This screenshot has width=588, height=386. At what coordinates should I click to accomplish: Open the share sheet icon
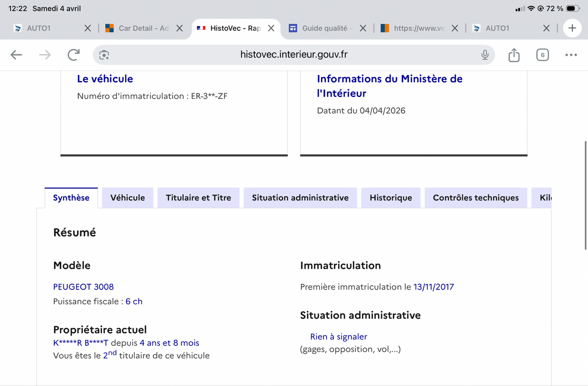[x=514, y=55]
